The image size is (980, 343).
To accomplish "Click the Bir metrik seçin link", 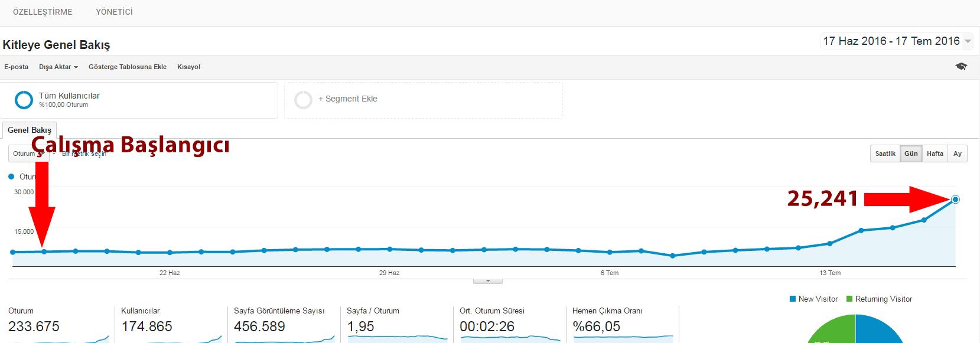I will click(x=84, y=153).
